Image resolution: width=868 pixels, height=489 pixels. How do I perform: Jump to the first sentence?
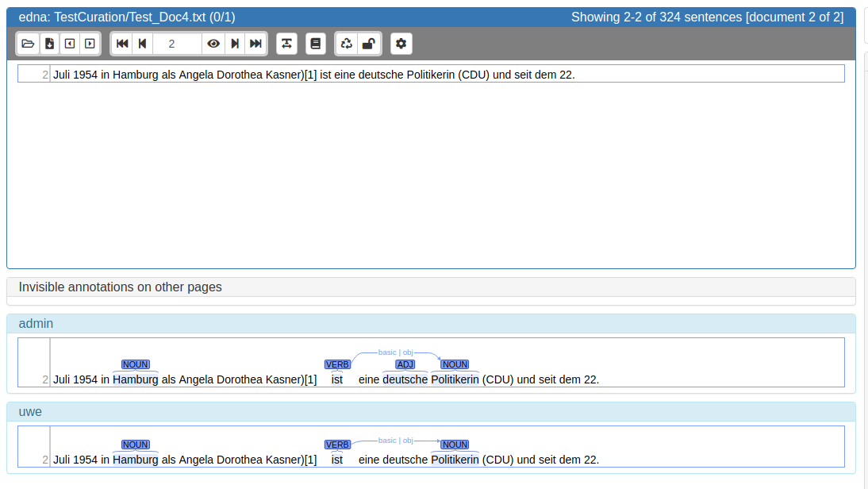(121, 44)
